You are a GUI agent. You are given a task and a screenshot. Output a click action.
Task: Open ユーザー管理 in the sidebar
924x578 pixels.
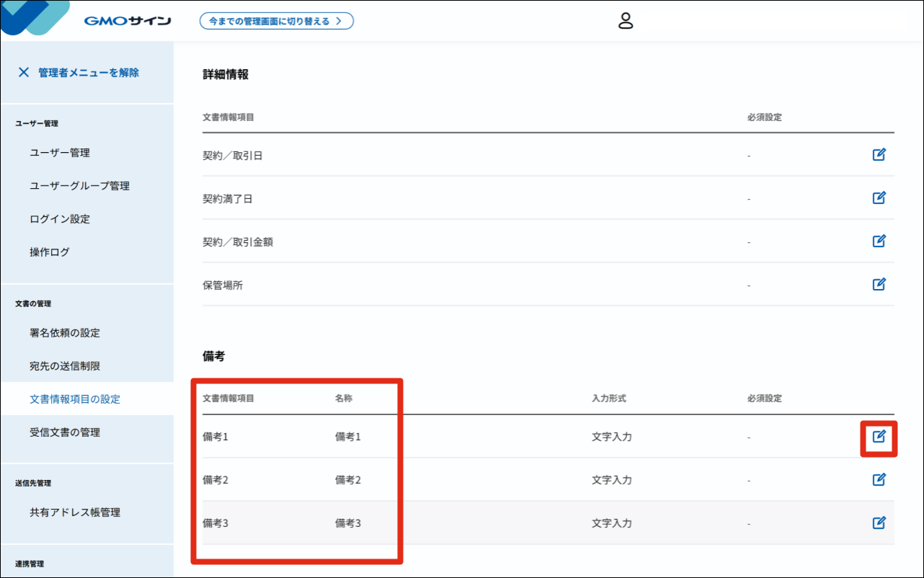(x=60, y=153)
